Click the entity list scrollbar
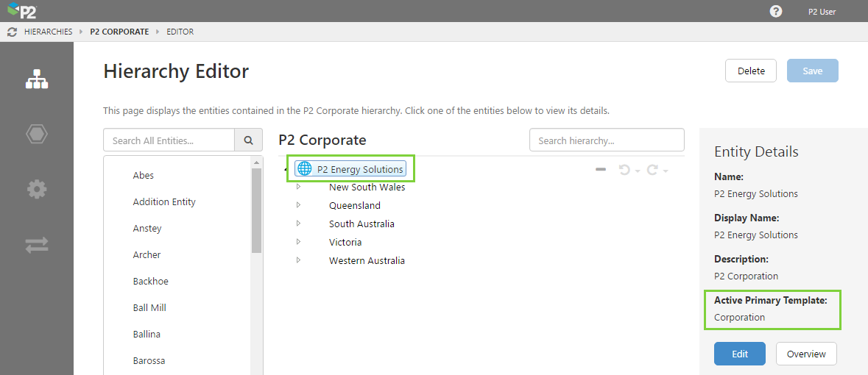 coord(256,213)
